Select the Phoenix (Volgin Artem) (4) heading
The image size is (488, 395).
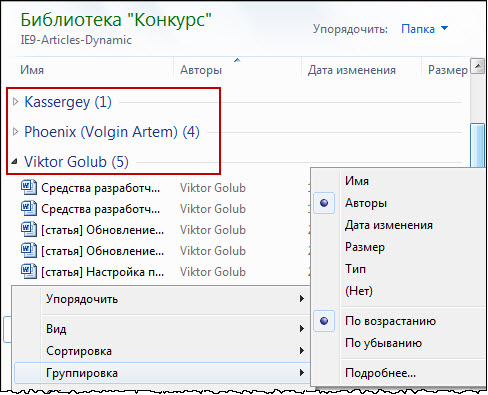112,132
